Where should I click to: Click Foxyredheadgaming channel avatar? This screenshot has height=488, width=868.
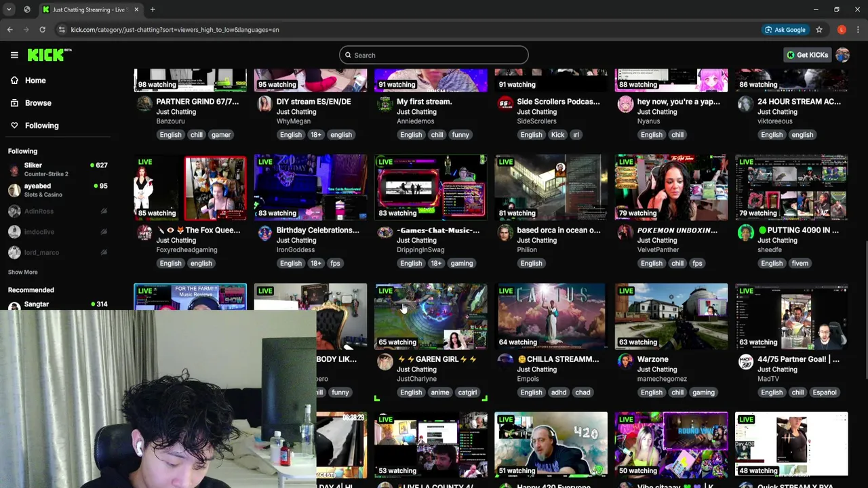[x=144, y=232]
